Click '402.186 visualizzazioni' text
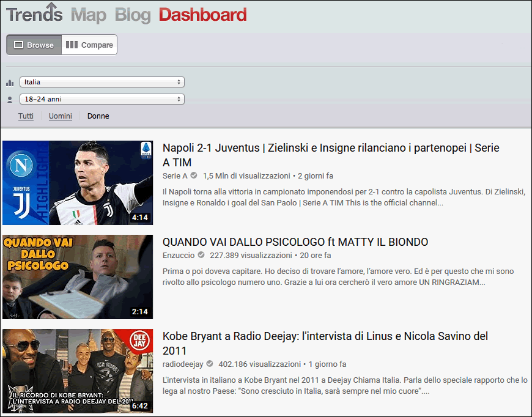 (x=259, y=364)
